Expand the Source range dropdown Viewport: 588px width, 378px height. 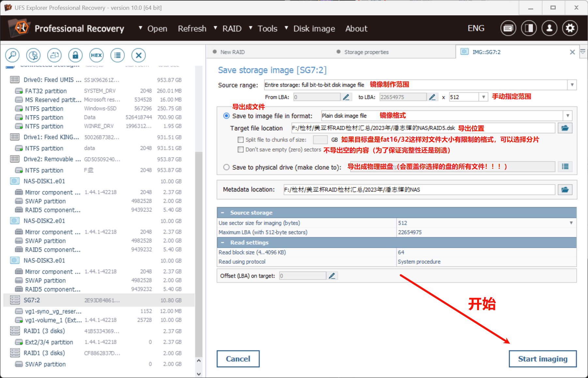[x=572, y=85]
